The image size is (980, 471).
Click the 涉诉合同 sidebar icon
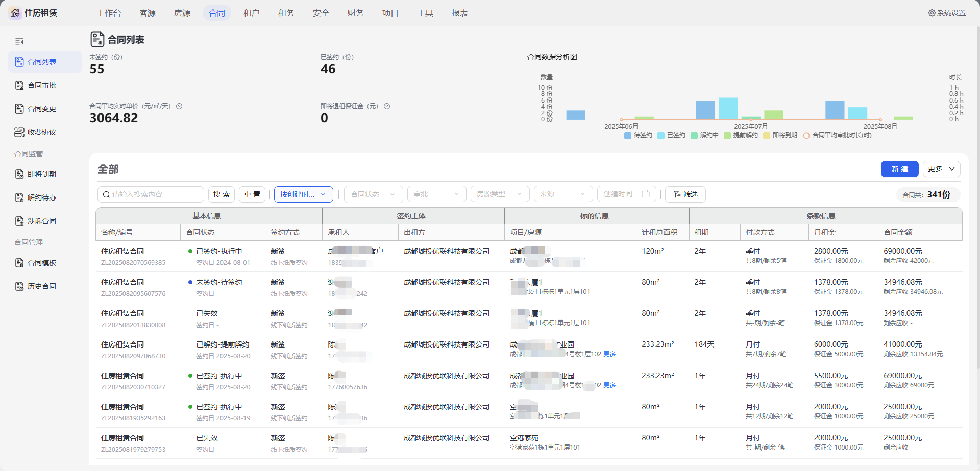pos(19,221)
